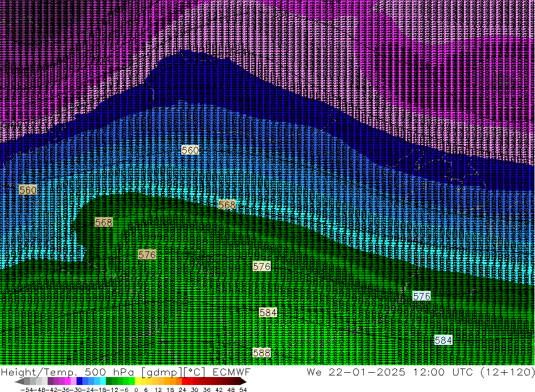Click the '24' legend value
This screenshot has height=392, width=535.
coord(182,390)
